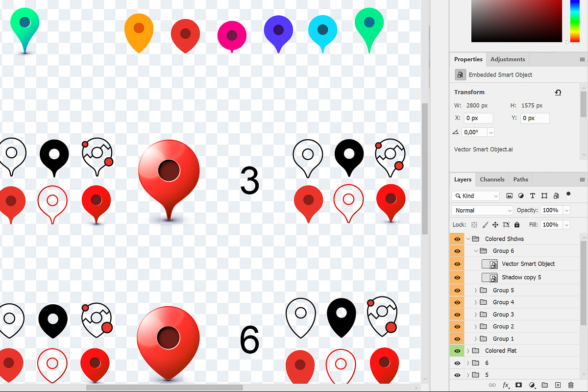Open the Layers panel menu icon
Viewport: 588px width, 392px height.
coord(582,179)
